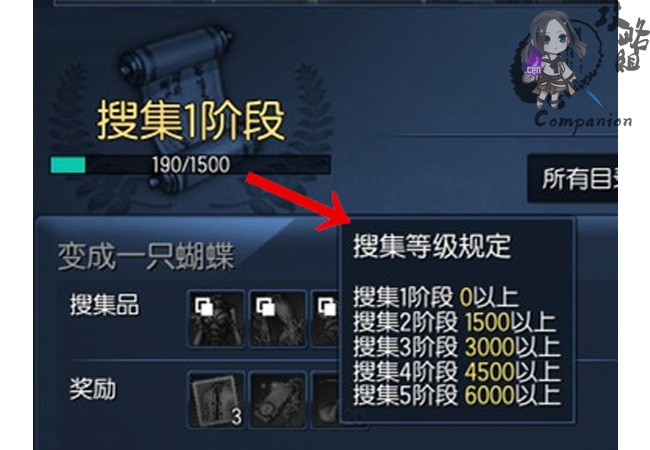Click the 奖励 row label

coord(93,389)
